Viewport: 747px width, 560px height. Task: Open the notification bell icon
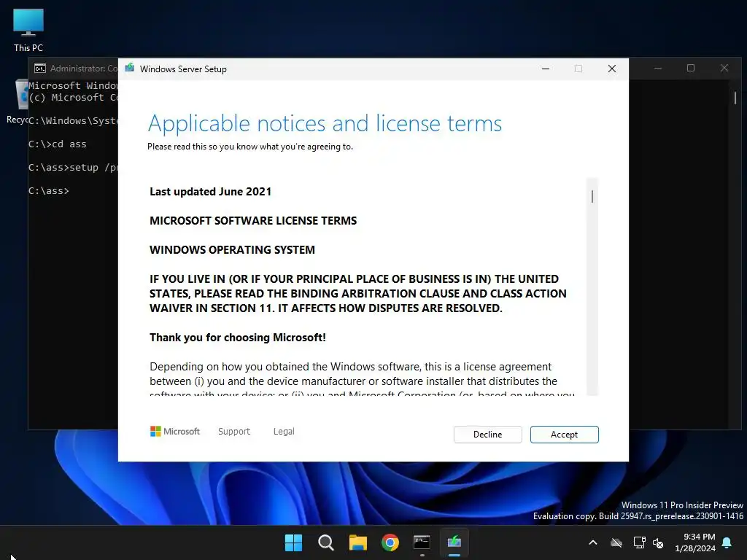(x=727, y=542)
